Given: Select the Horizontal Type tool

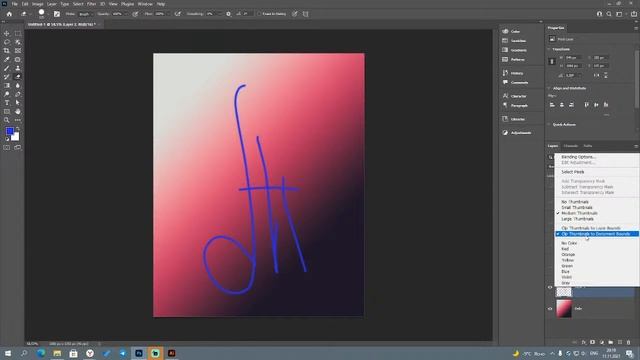Looking at the screenshot, I should pos(7,103).
